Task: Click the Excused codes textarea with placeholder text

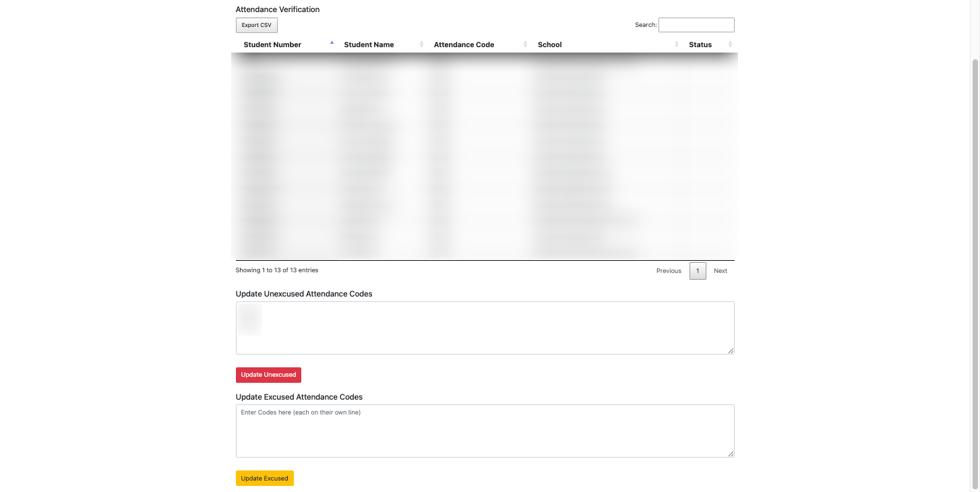Action: [x=484, y=431]
